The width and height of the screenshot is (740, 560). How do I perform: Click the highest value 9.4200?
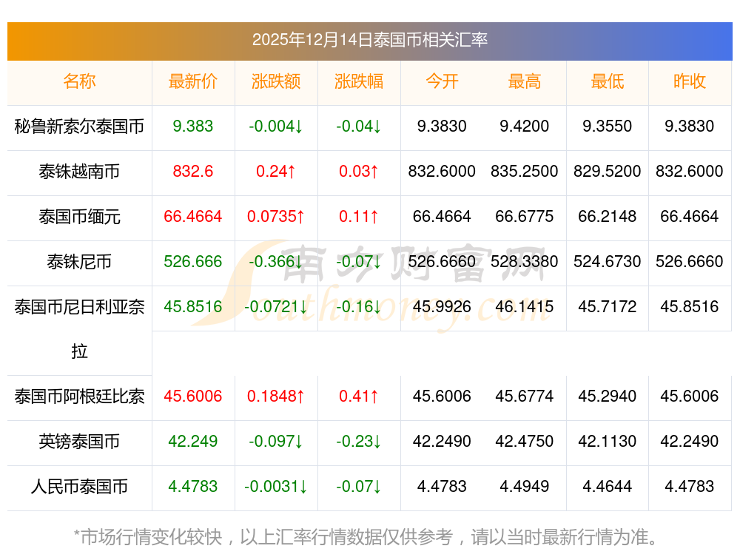click(525, 126)
